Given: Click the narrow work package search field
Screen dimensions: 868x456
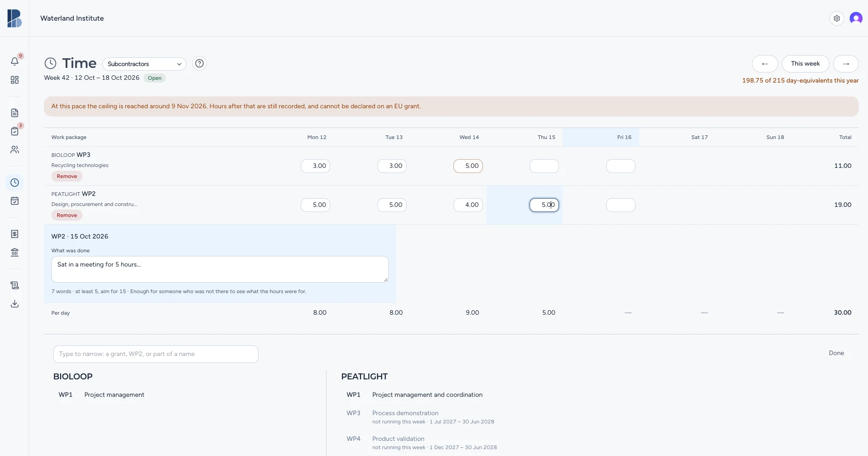Looking at the screenshot, I should (x=156, y=354).
